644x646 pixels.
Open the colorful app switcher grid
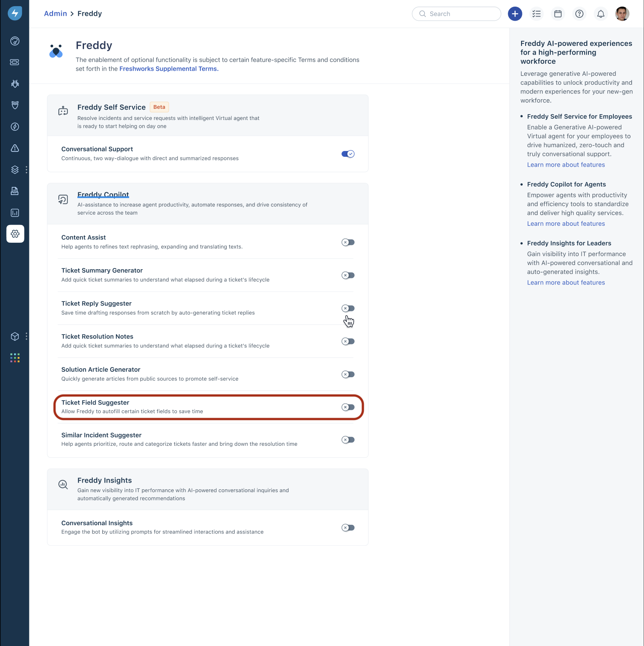pyautogui.click(x=15, y=358)
